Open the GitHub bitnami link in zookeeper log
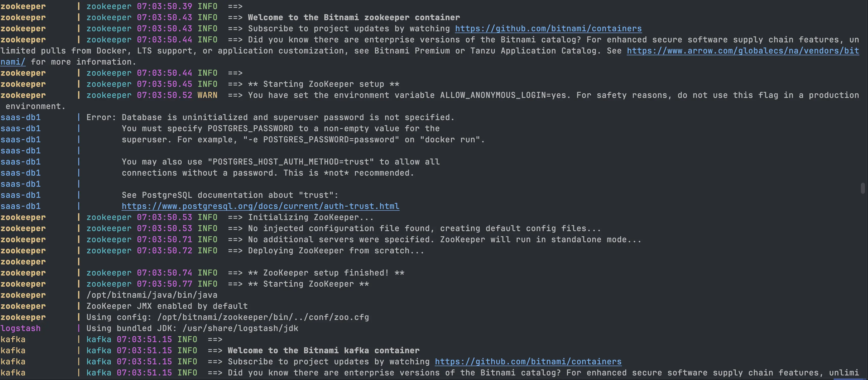The height and width of the screenshot is (380, 868). pos(548,29)
